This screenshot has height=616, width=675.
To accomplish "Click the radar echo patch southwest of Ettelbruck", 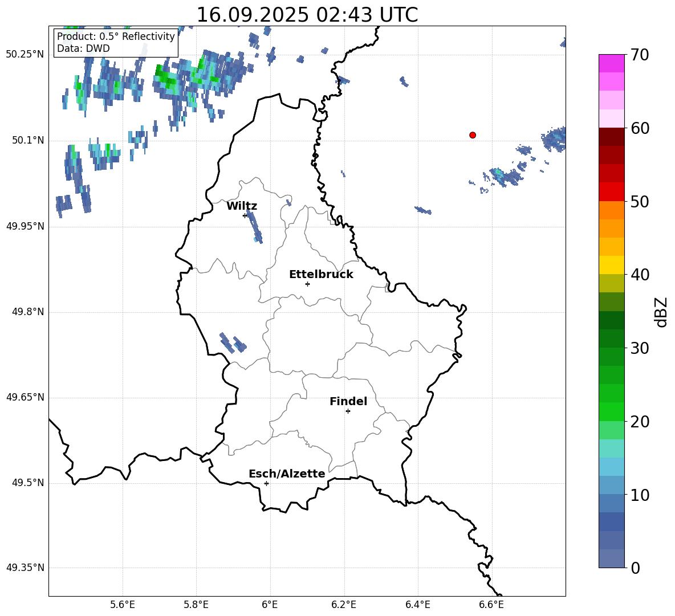I will coord(233,343).
